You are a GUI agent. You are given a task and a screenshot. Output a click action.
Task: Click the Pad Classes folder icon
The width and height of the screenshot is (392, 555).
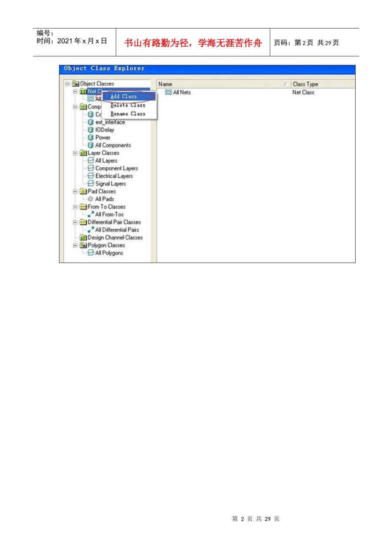click(x=83, y=191)
